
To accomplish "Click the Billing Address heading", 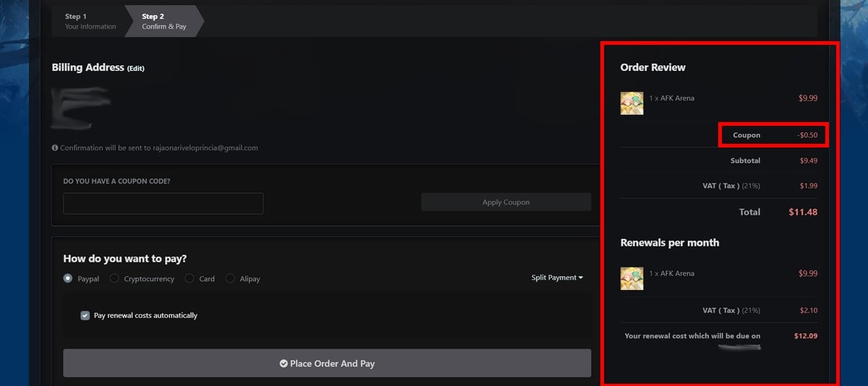I will coord(88,67).
